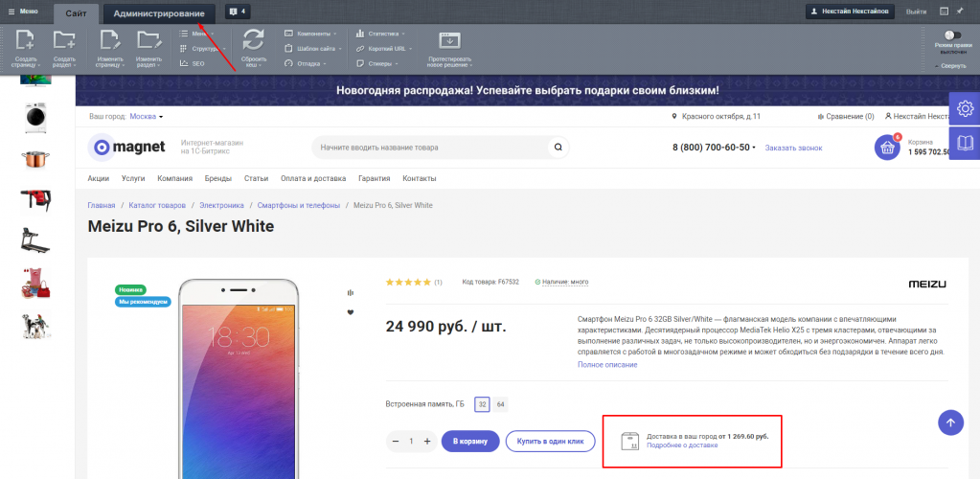Click the compare bars icon beside the phone image
Image resolution: width=980 pixels, height=479 pixels.
[x=350, y=292]
